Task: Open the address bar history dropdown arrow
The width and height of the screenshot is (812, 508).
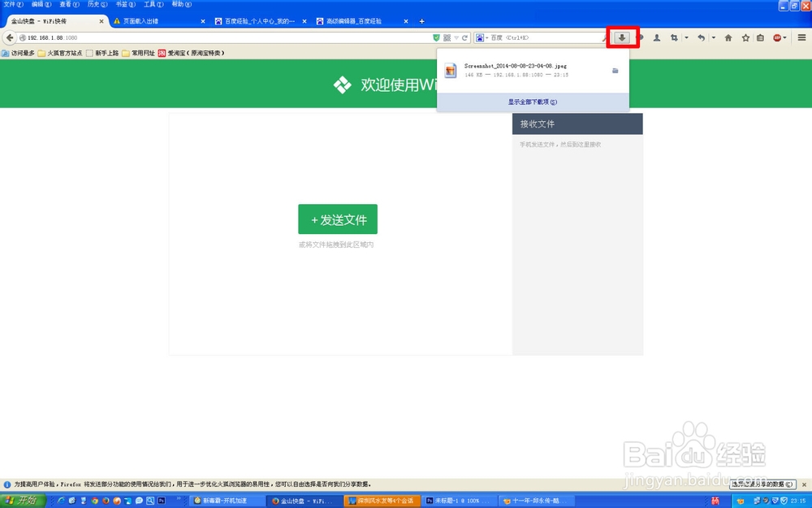Action: pos(456,38)
